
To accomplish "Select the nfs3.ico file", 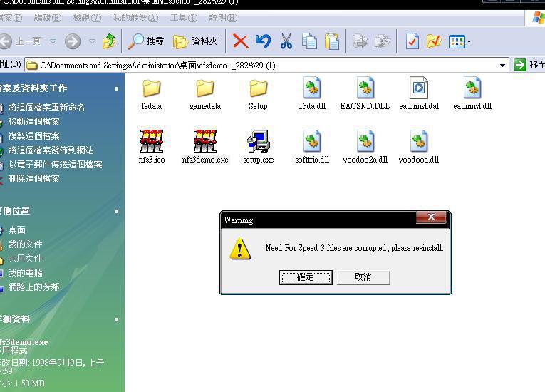I will click(x=152, y=147).
